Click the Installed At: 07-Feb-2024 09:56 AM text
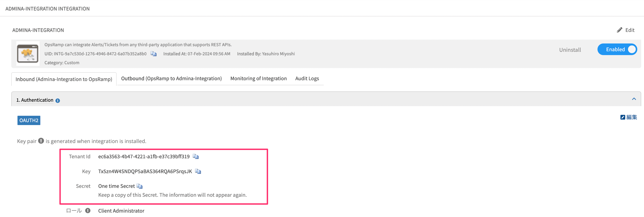Viewport: 644px width, 217px height. pos(197,54)
